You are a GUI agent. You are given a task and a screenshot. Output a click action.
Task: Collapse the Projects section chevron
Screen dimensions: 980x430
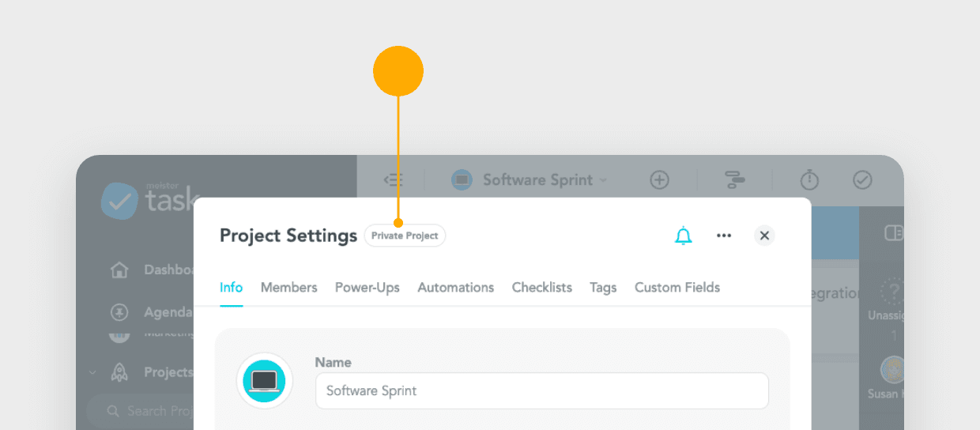[92, 372]
